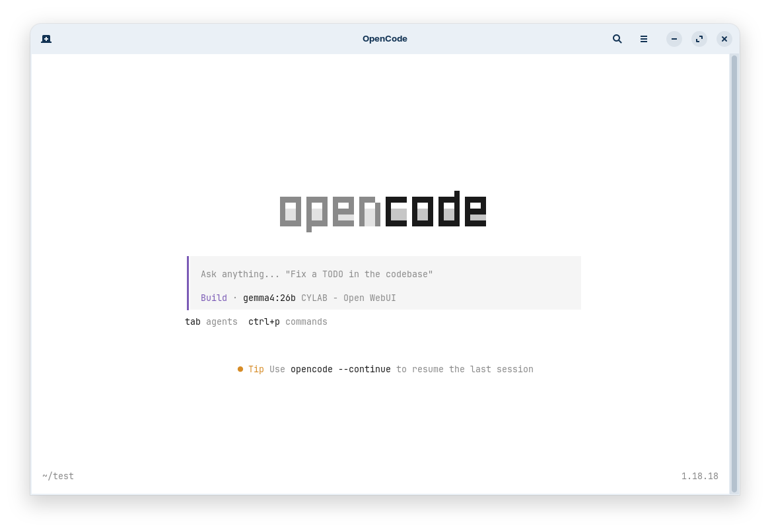Click the ~/test directory path
This screenshot has height=532, width=770.
[58, 476]
